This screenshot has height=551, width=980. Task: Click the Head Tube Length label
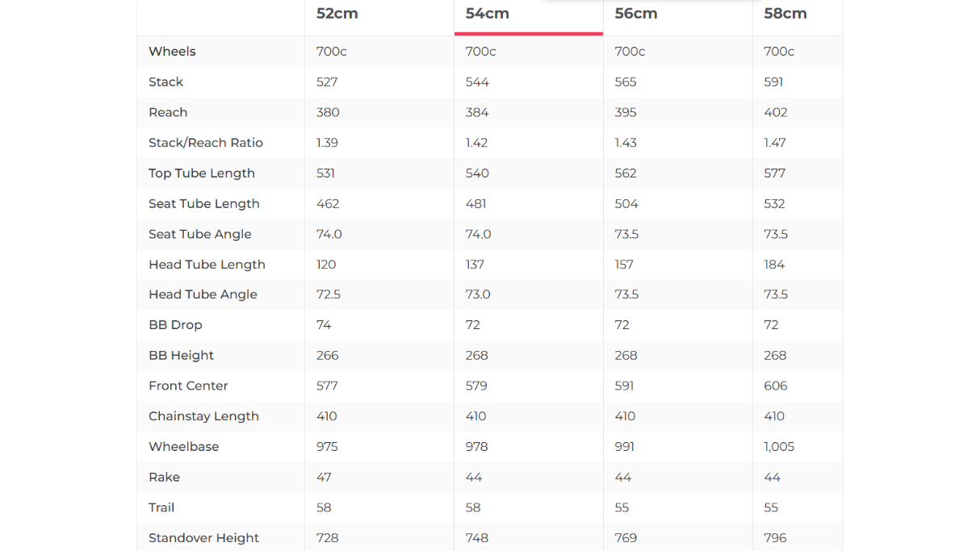click(207, 265)
